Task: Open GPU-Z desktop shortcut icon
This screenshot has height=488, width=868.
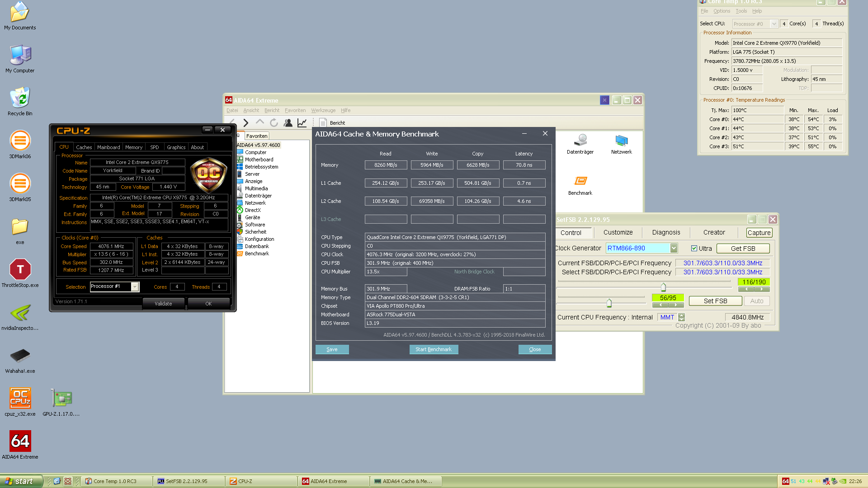Action: click(x=61, y=399)
